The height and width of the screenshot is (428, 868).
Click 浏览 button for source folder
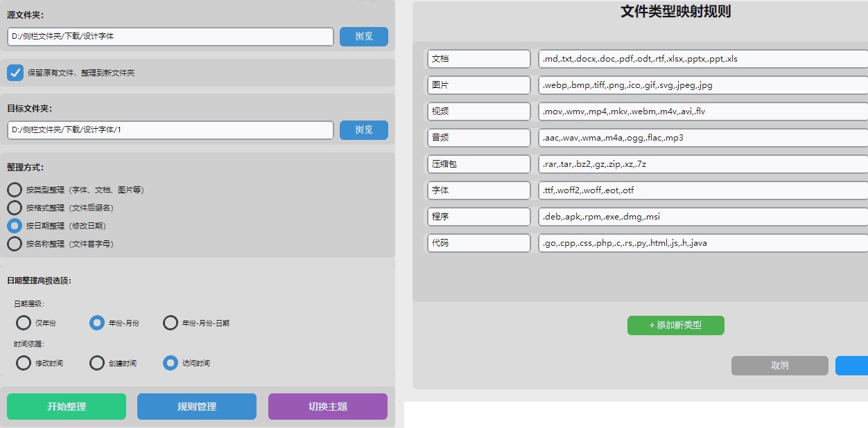(363, 37)
